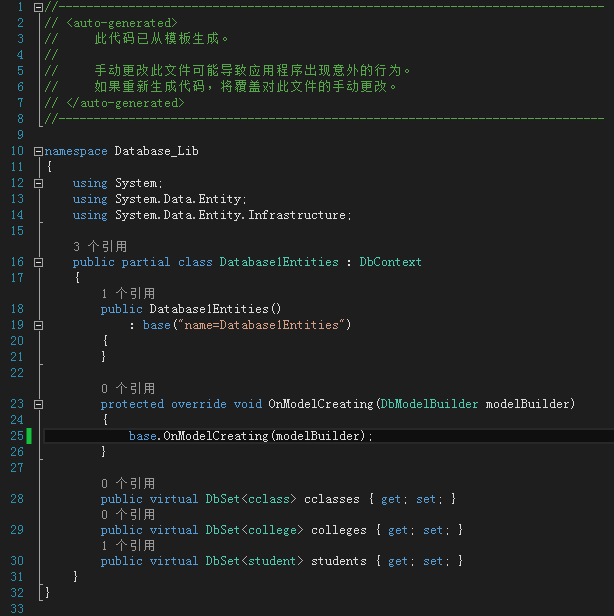Screen dimensions: 614x616
Task: Click System.Data.Entity.Infrastructure using line
Action: [x=212, y=215]
